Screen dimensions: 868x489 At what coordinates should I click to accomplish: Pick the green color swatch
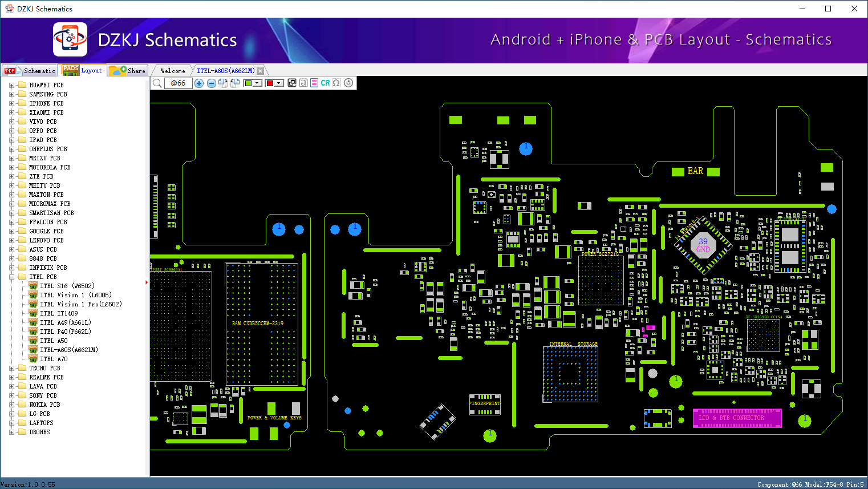coord(248,83)
